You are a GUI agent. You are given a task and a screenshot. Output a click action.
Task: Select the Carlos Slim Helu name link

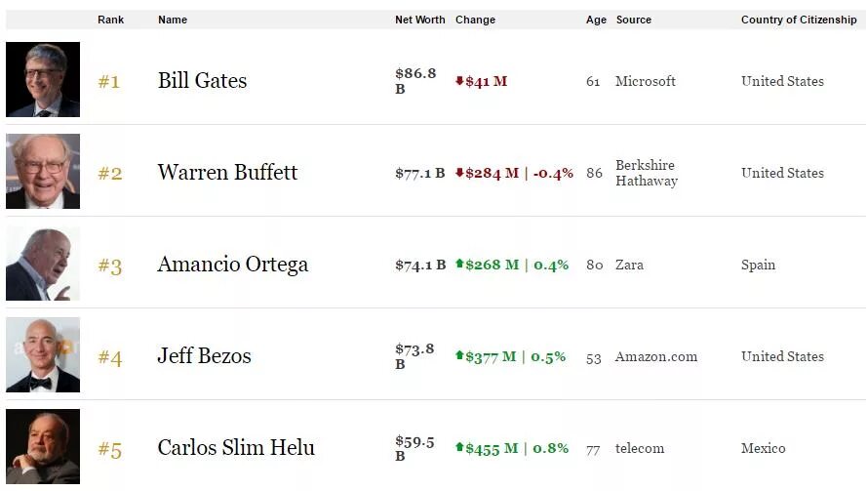tap(236, 448)
